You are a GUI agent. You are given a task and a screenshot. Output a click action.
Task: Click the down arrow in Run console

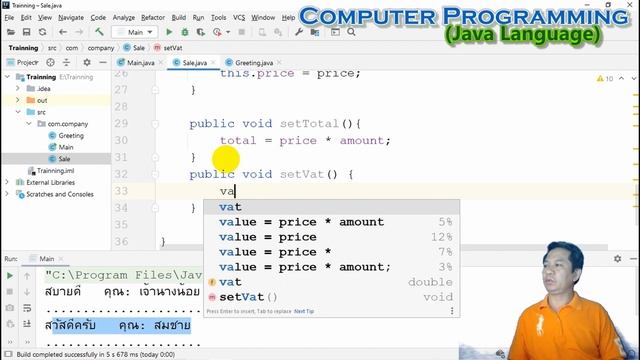[x=27, y=292]
